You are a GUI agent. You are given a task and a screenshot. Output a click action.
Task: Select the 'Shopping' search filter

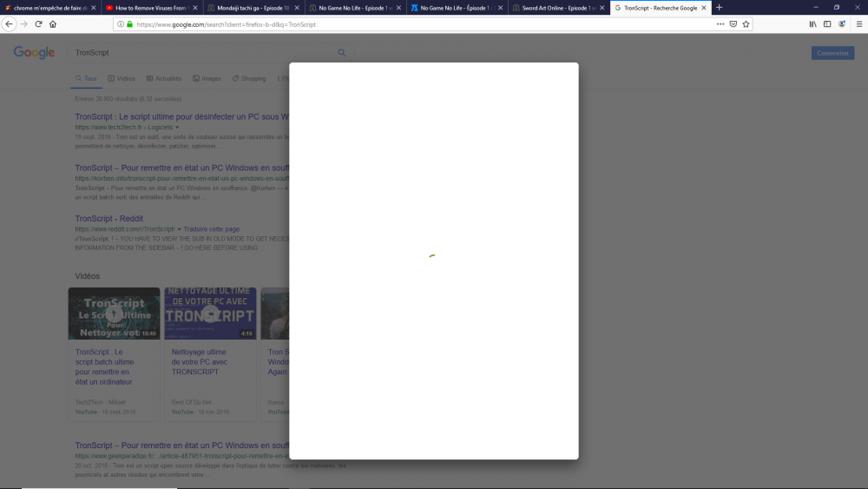[249, 79]
